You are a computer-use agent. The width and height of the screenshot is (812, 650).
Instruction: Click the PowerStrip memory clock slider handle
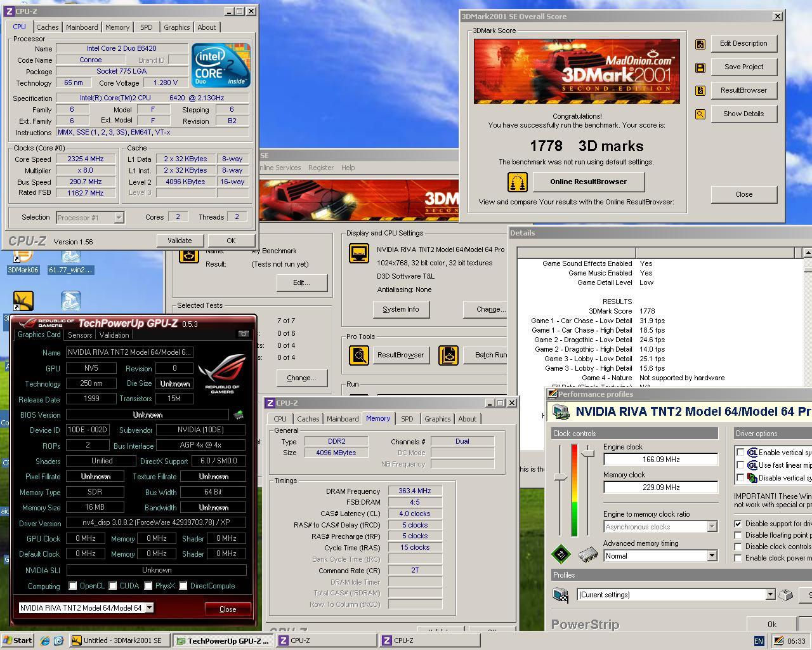point(588,453)
